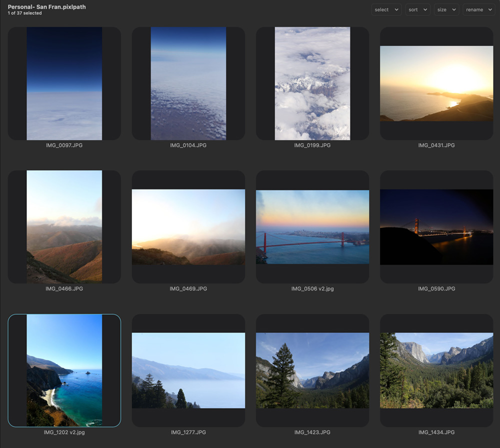The width and height of the screenshot is (500, 448).
Task: Open the size dropdown
Action: [x=446, y=9]
